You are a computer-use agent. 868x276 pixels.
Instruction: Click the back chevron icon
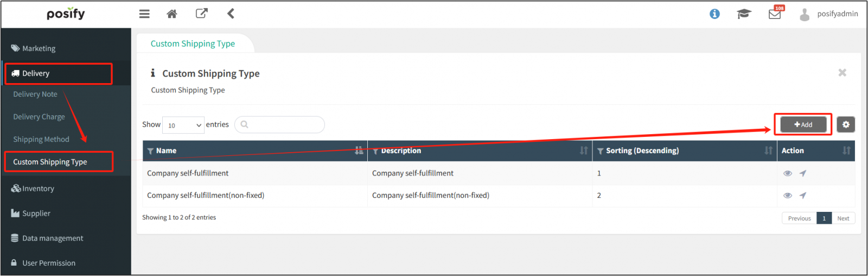tap(231, 14)
